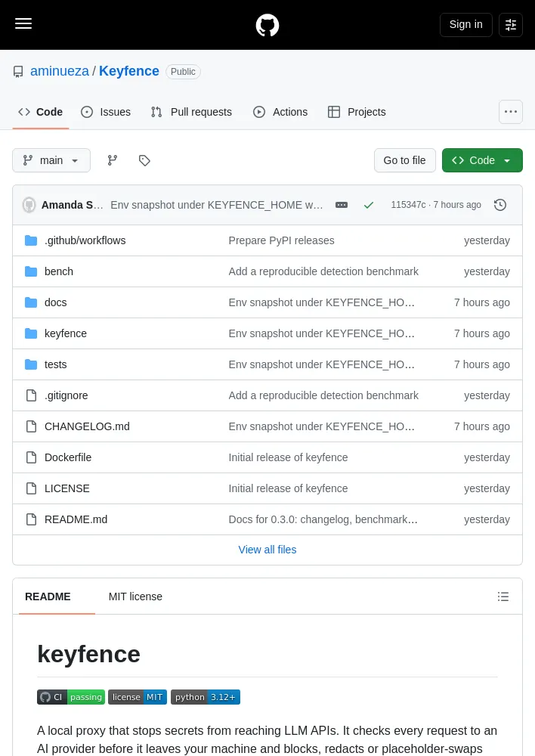Open the keyfence folder
Image resolution: width=535 pixels, height=756 pixels.
pos(66,333)
